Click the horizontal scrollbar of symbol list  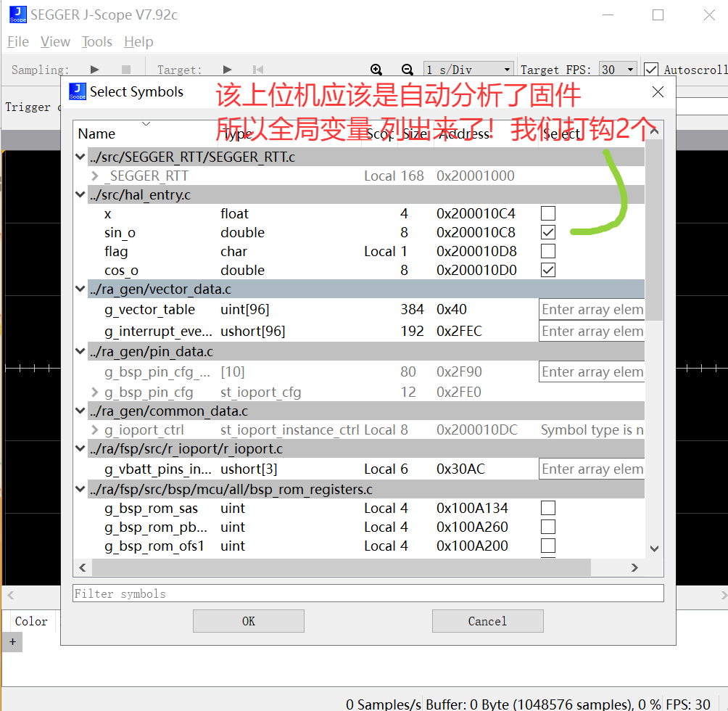pyautogui.click(x=342, y=567)
